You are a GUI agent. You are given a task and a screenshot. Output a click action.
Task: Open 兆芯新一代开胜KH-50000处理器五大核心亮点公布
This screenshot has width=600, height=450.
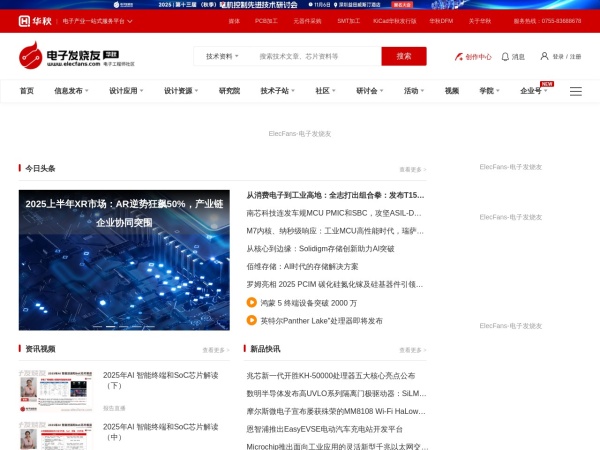(331, 375)
